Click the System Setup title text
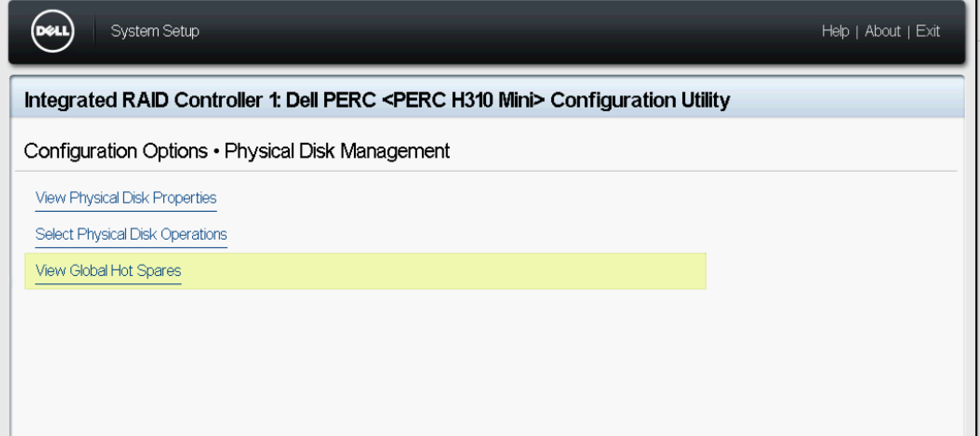 (155, 31)
